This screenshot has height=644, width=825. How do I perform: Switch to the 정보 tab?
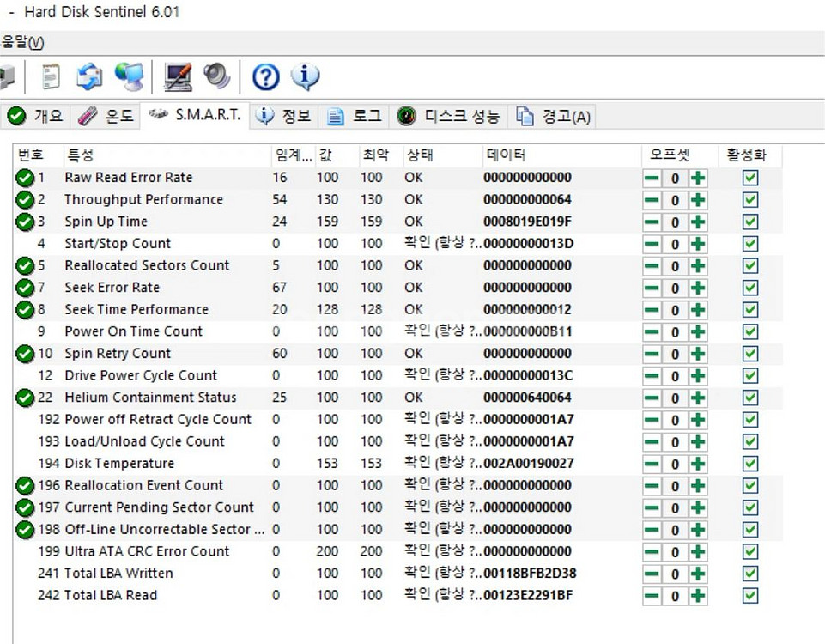point(283,116)
